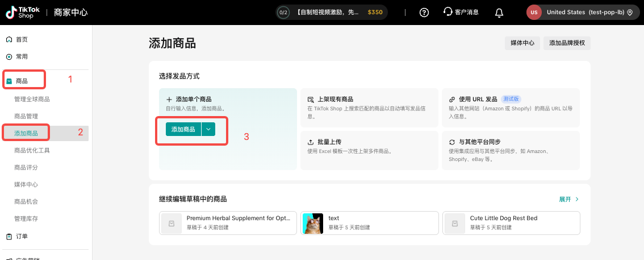The height and width of the screenshot is (260, 644).
Task: Open the help question mark icon
Action: pyautogui.click(x=424, y=13)
